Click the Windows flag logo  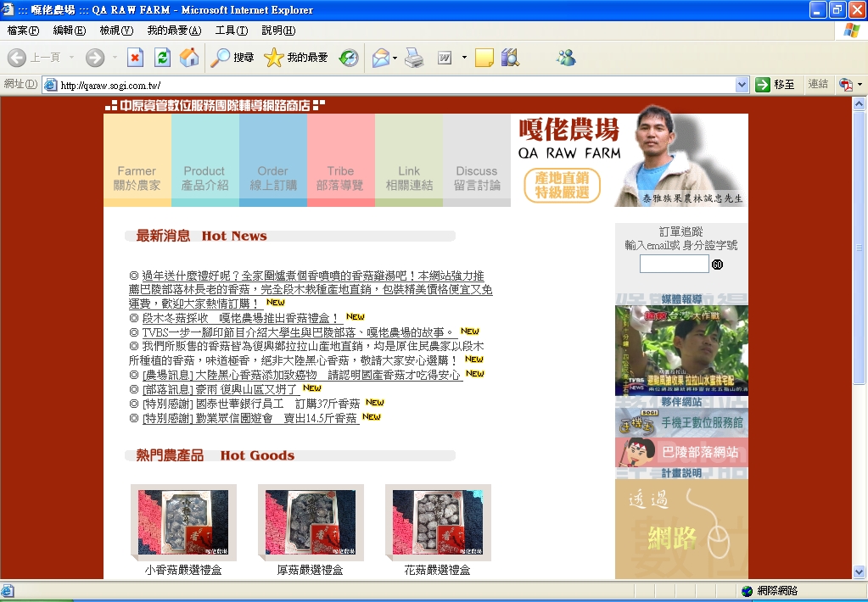(x=851, y=31)
